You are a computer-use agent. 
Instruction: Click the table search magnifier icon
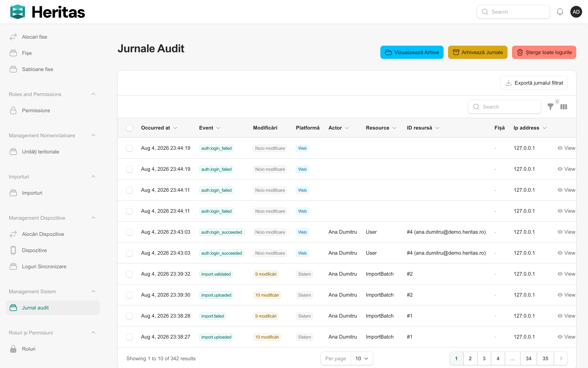pos(476,107)
